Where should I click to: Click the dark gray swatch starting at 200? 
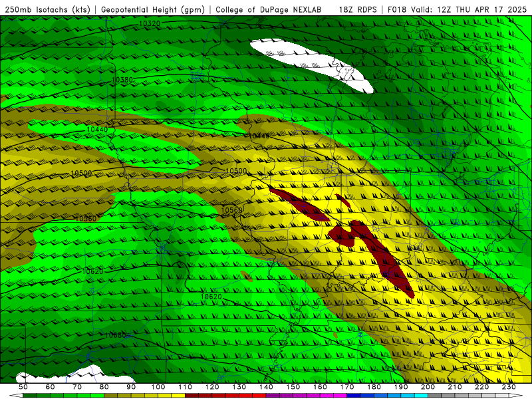click(435, 396)
